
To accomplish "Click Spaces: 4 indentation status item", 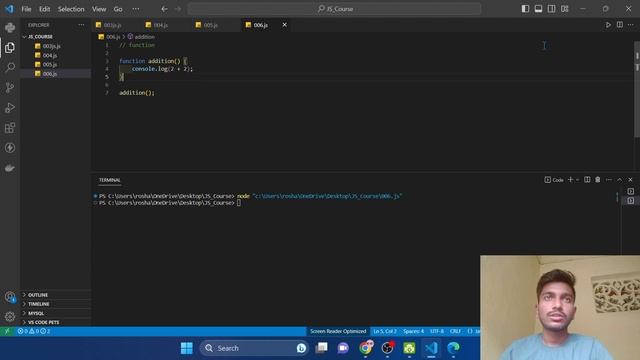I will [x=413, y=331].
